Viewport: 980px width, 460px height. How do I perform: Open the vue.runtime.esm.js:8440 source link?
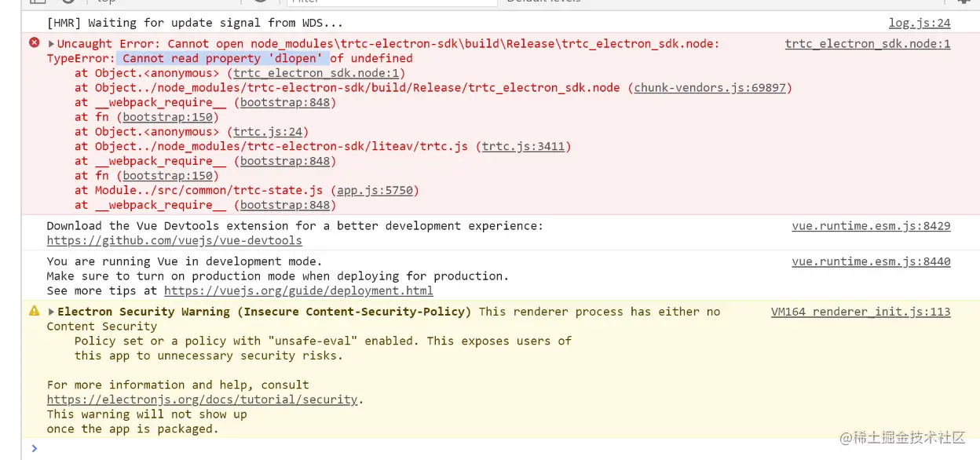871,261
